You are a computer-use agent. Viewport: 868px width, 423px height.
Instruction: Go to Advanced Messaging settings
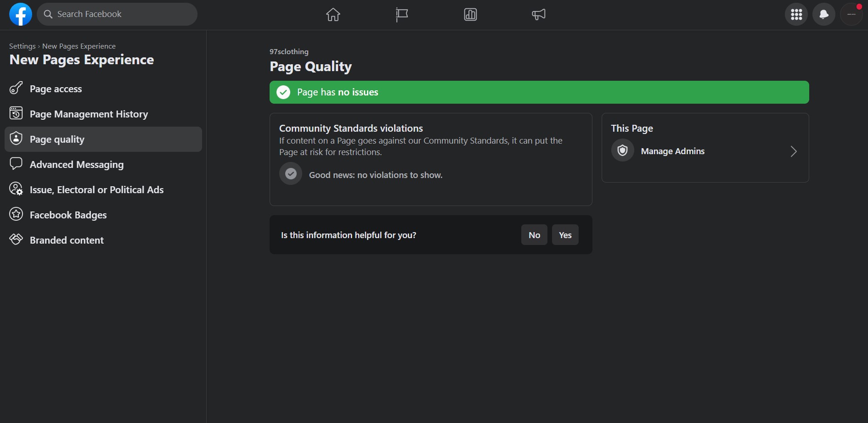(x=103, y=164)
